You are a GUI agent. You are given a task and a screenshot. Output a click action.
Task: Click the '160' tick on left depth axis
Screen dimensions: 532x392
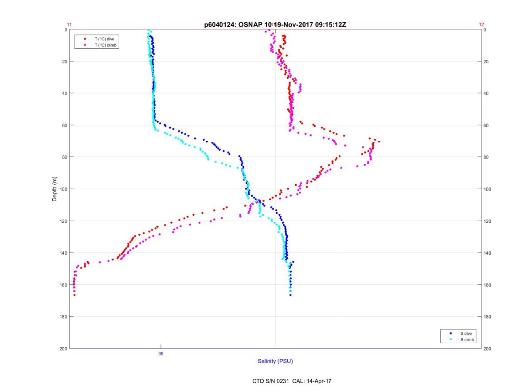tap(63, 285)
